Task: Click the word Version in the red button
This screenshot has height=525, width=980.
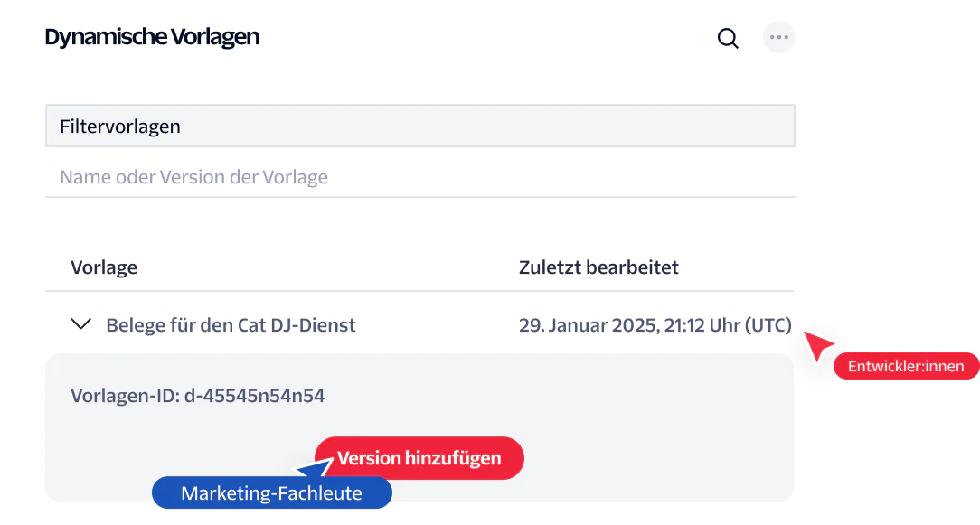Action: 369,457
